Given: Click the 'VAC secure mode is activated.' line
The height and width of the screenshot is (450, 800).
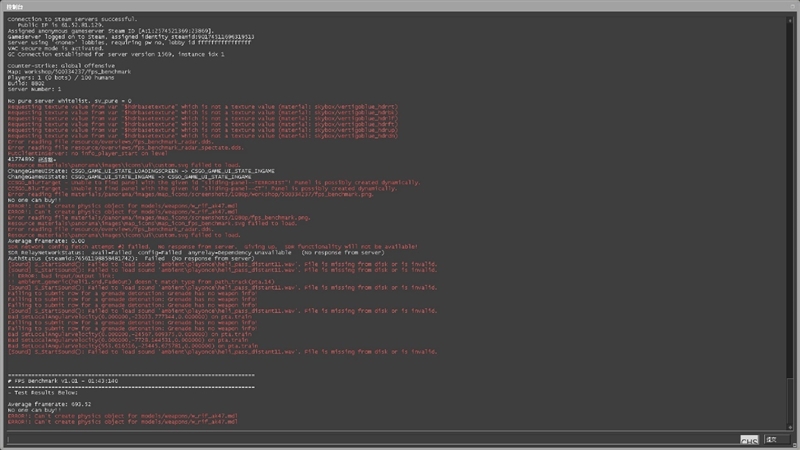Looking at the screenshot, I should pyautogui.click(x=55, y=48).
